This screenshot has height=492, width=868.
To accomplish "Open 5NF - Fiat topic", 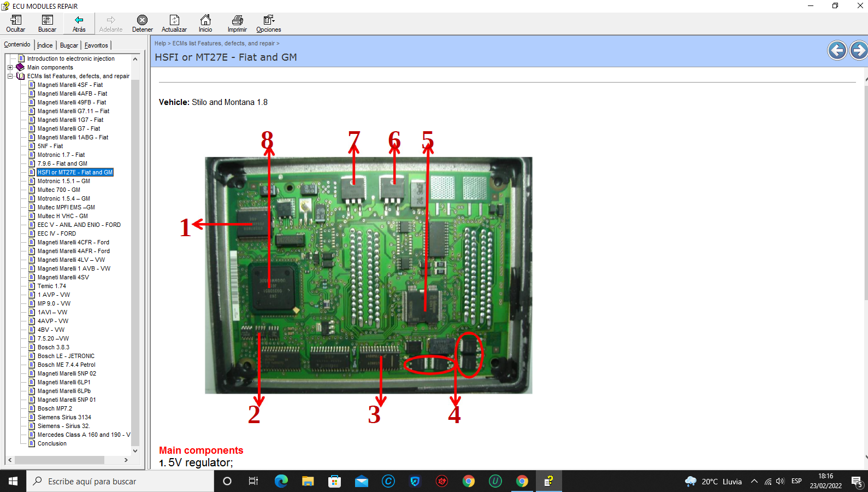I will [50, 146].
